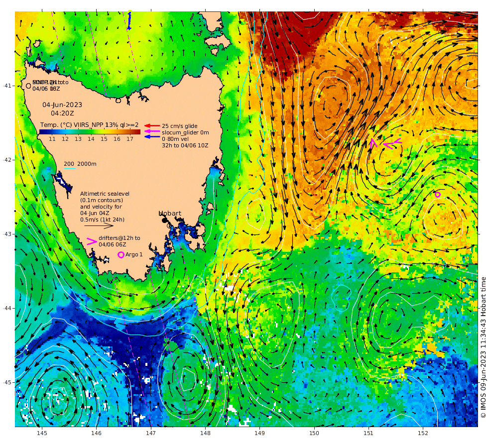Click the magenta double drifter arrows near 151.4°E

[392, 143]
